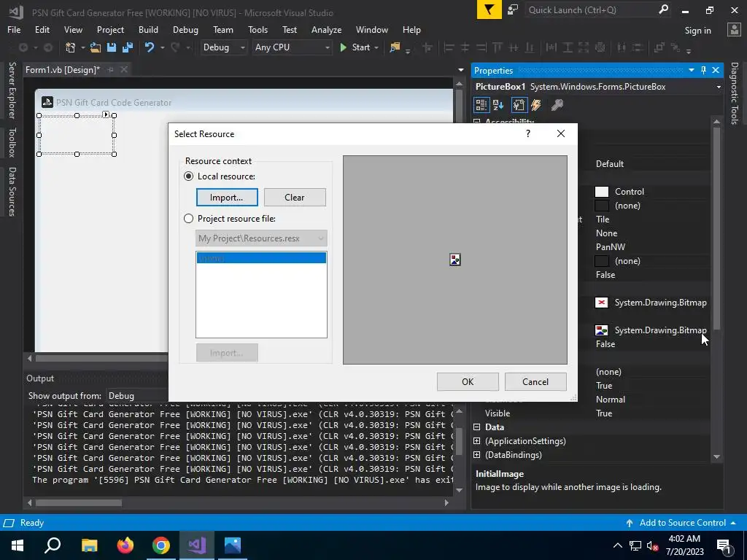Open Chrome from the taskbar

pos(161,545)
